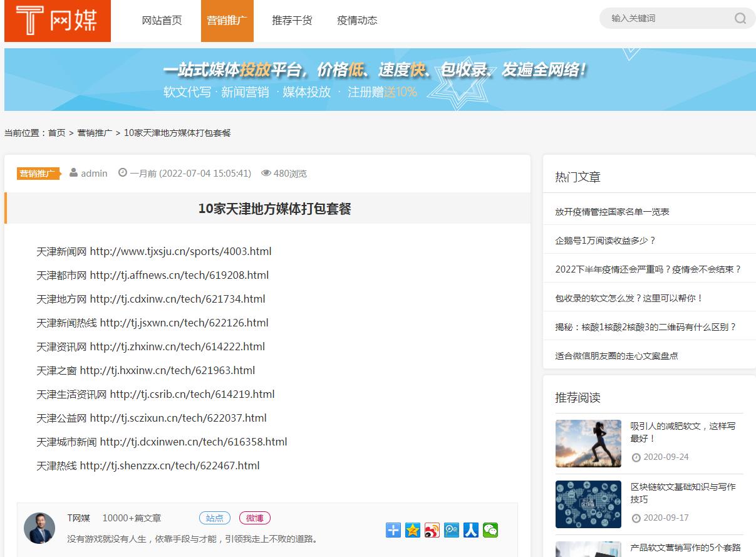Open article 放开疫情管控国家名单一览表
The image size is (756, 557).
tap(613, 212)
